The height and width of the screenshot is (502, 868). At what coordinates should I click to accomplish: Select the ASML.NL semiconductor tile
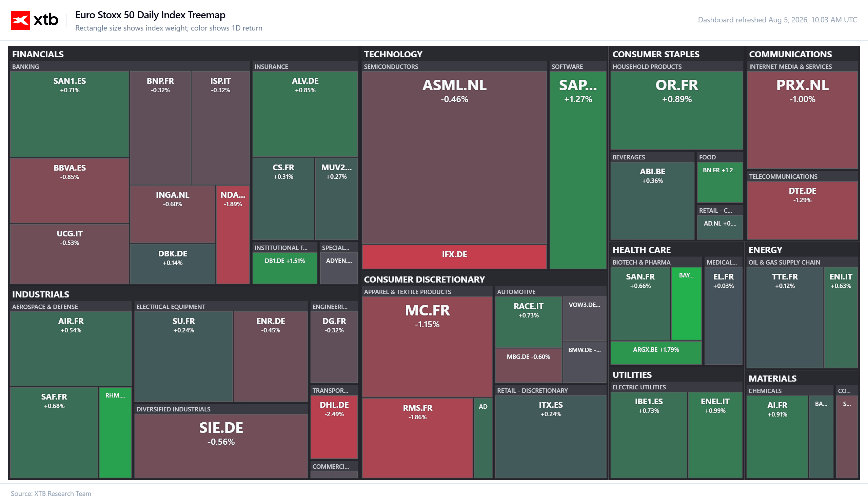click(x=454, y=157)
